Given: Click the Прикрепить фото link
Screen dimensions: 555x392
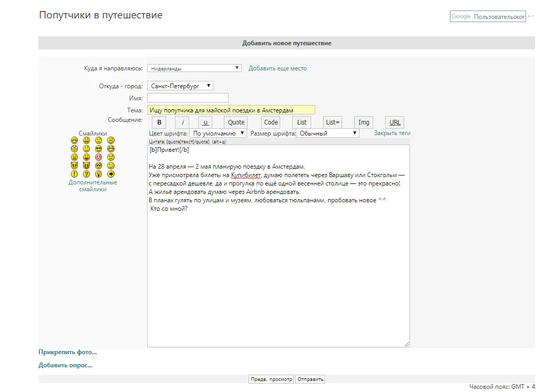Looking at the screenshot, I should [68, 352].
